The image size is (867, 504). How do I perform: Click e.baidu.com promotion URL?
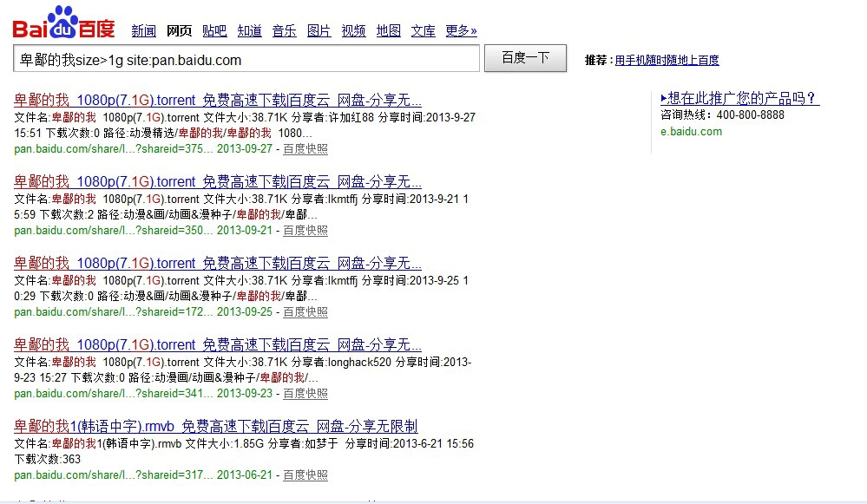click(x=691, y=132)
